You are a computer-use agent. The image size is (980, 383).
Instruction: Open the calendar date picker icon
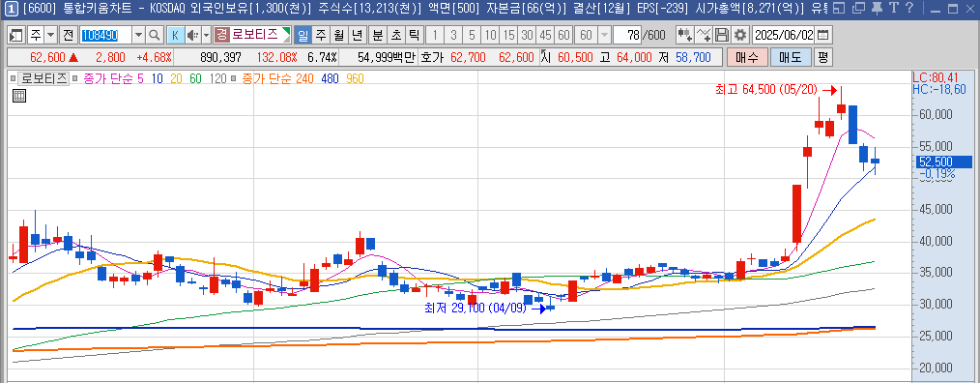click(x=823, y=35)
